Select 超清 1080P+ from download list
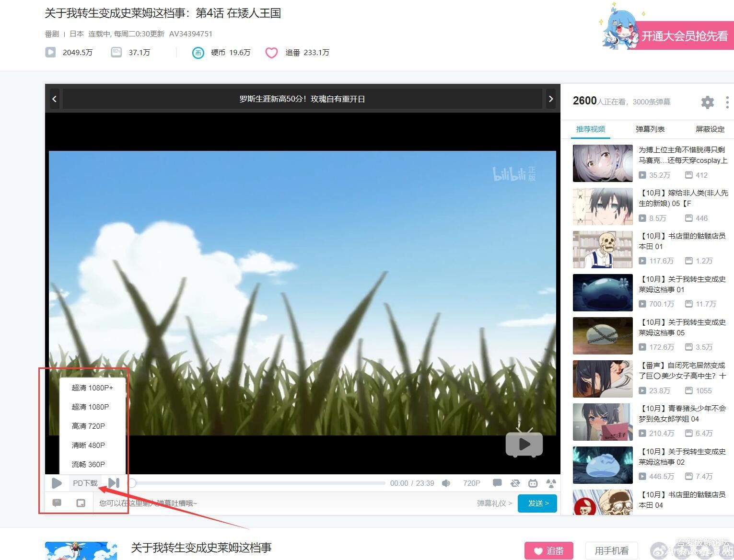The height and width of the screenshot is (560, 734). click(x=92, y=388)
